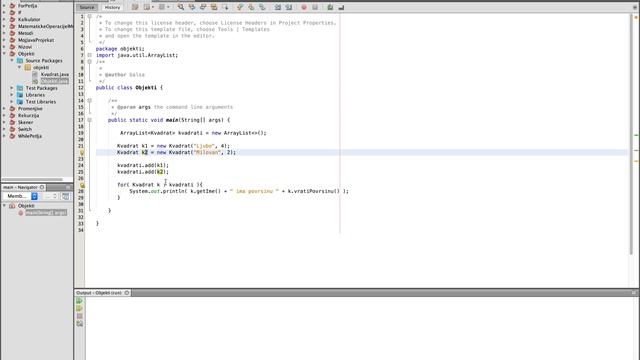This screenshot has width=640, height=360.
Task: Close the Navigator tab
Action: point(42,187)
